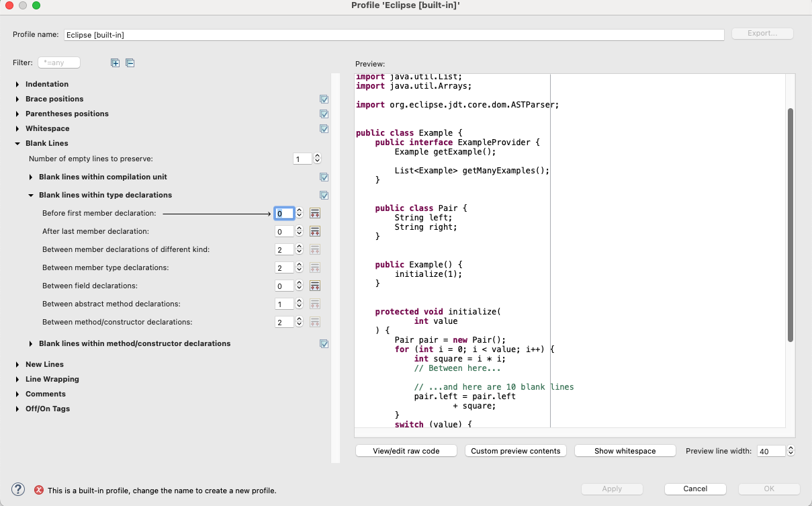Select the Line Wrapping tree label
The height and width of the screenshot is (506, 812).
52,379
